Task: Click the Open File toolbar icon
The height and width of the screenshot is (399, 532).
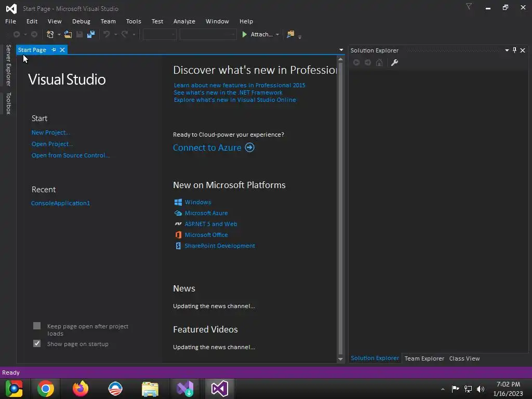Action: click(68, 34)
